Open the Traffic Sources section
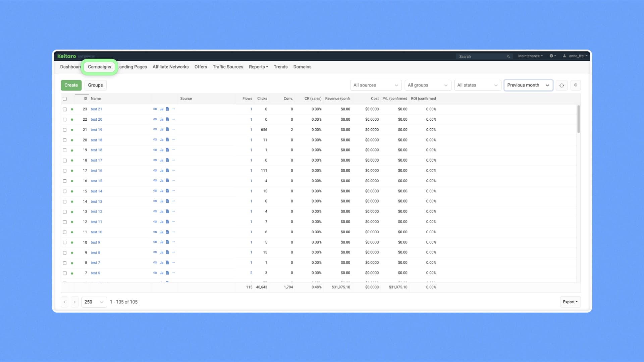Viewport: 644px width, 362px height. [x=228, y=67]
